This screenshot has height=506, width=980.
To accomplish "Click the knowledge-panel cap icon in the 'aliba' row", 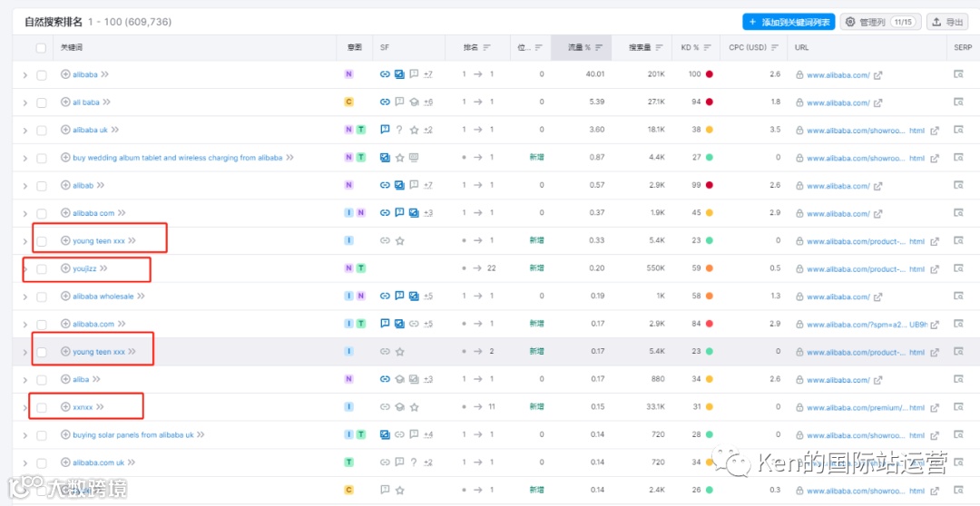I will [x=399, y=379].
